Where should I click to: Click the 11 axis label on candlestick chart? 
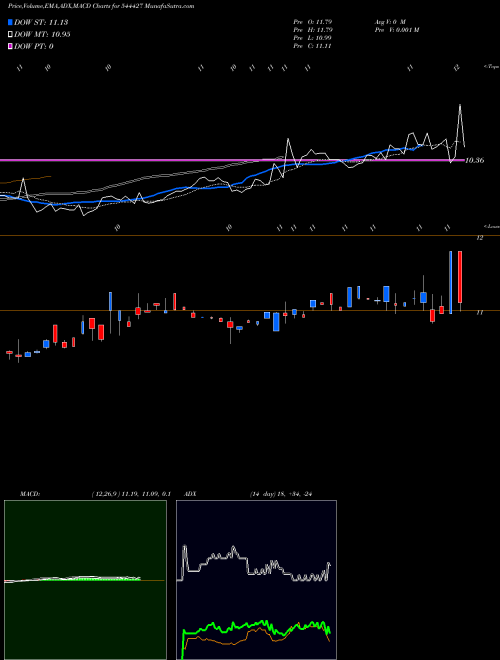pyautogui.click(x=479, y=313)
